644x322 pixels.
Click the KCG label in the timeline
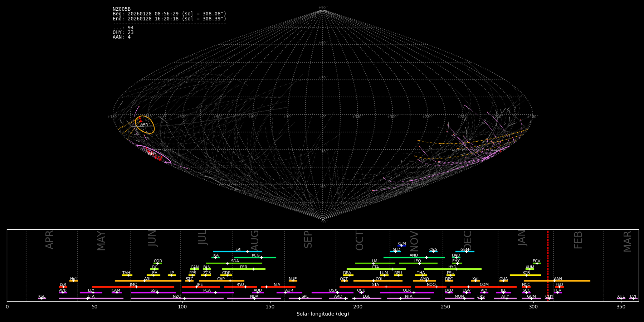pyautogui.click(x=256, y=255)
